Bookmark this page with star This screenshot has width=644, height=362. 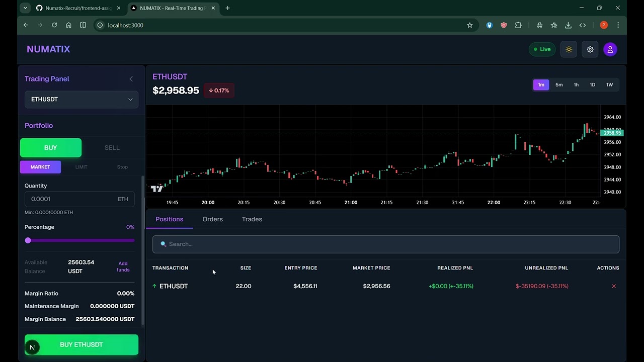point(470,25)
